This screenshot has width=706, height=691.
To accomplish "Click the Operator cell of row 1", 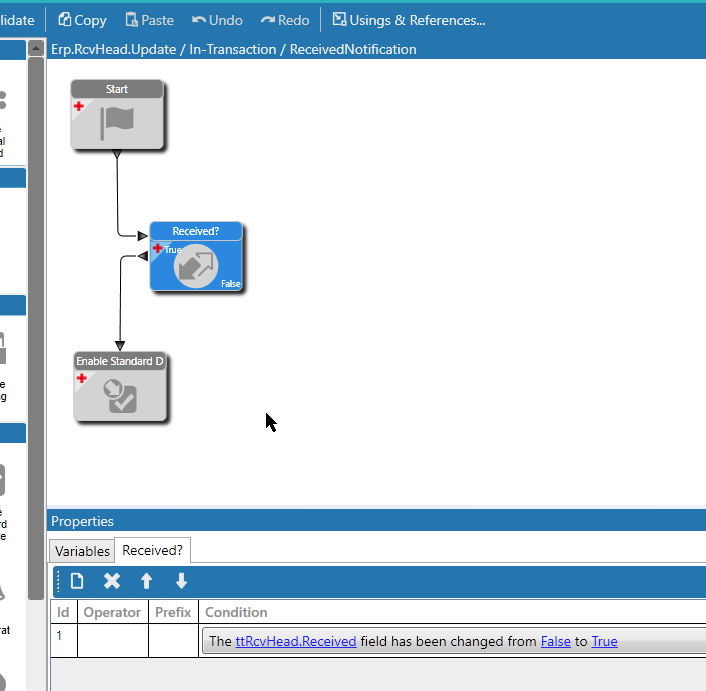I will click(x=113, y=640).
